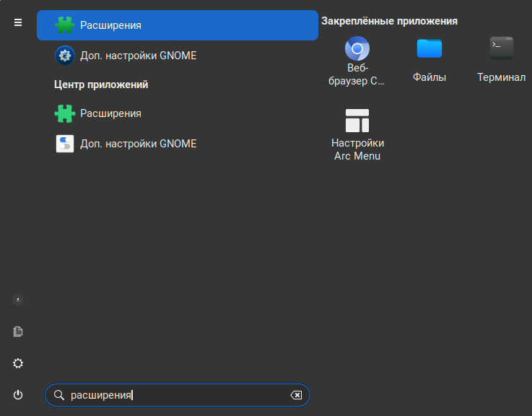
Task: Click the magnifier icon in the search box
Action: [59, 395]
